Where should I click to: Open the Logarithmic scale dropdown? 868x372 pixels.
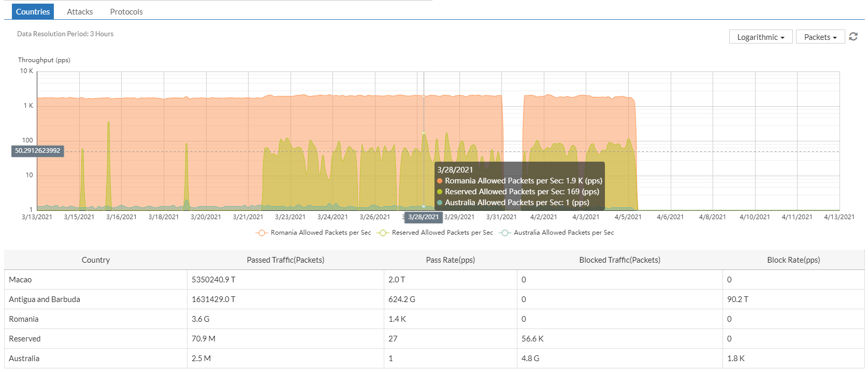click(x=760, y=37)
